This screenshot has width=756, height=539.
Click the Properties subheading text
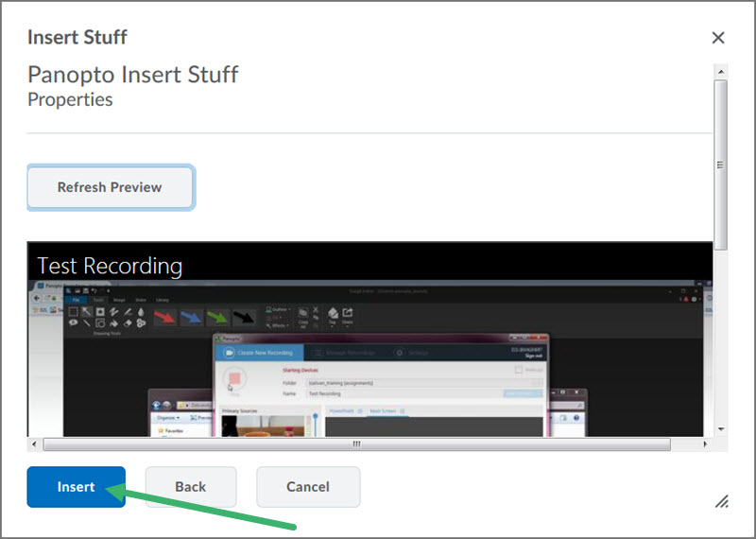pos(70,99)
